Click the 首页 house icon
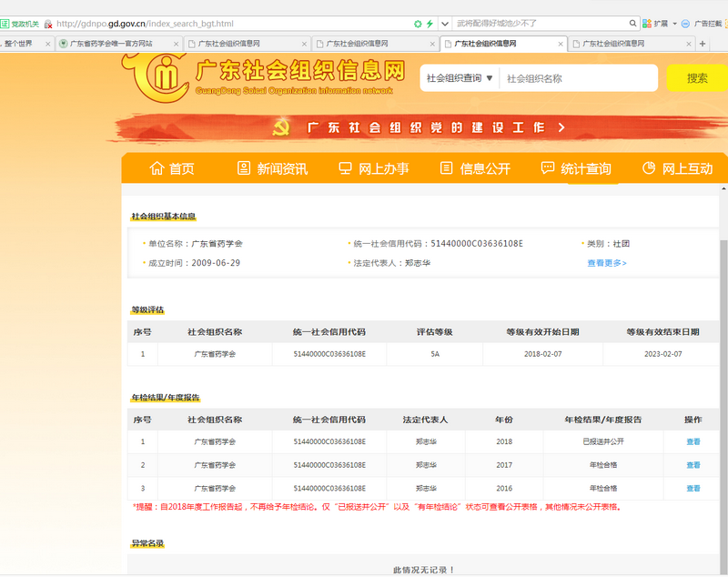The image size is (728, 577). 157,168
